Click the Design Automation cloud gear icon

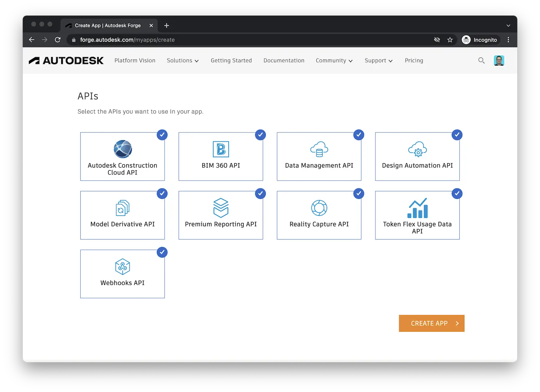coord(417,149)
